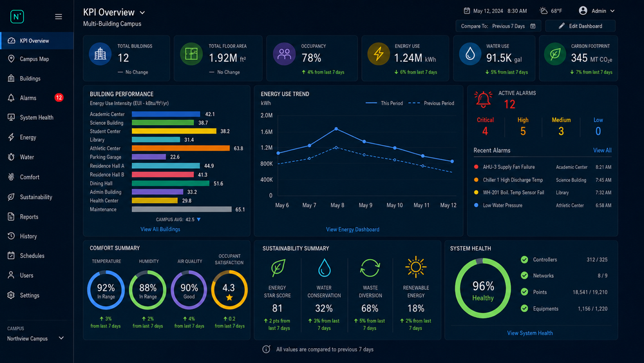Click the Water Conservation droplet icon
Viewport: 644px width, 363px height.
[324, 268]
